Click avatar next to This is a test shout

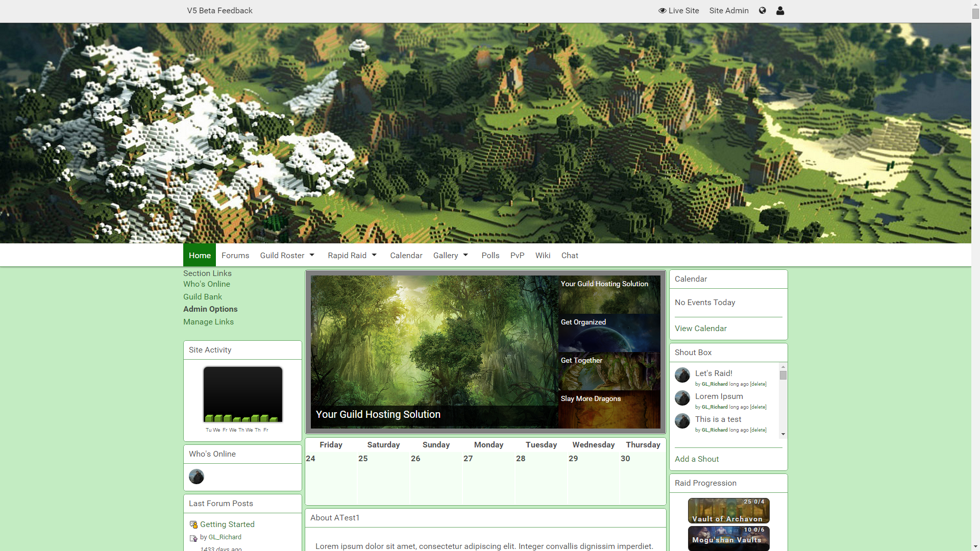tap(682, 421)
